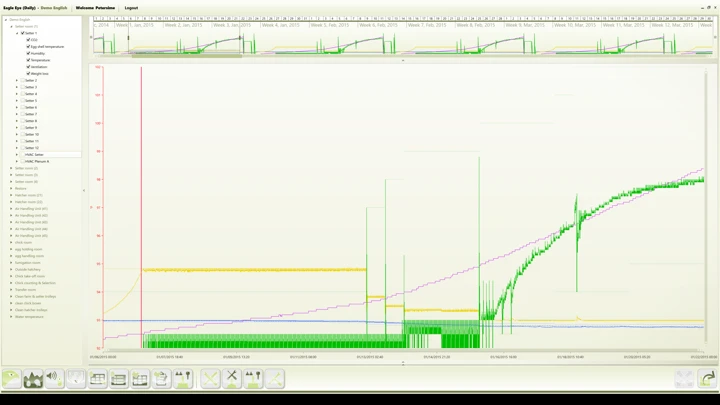Click the Demo English header link
The height and width of the screenshot is (405, 720).
pyautogui.click(x=54, y=7)
